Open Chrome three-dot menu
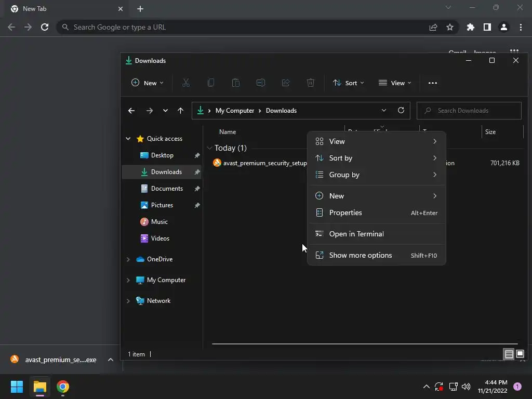Screen dimensions: 532x399 [521, 27]
